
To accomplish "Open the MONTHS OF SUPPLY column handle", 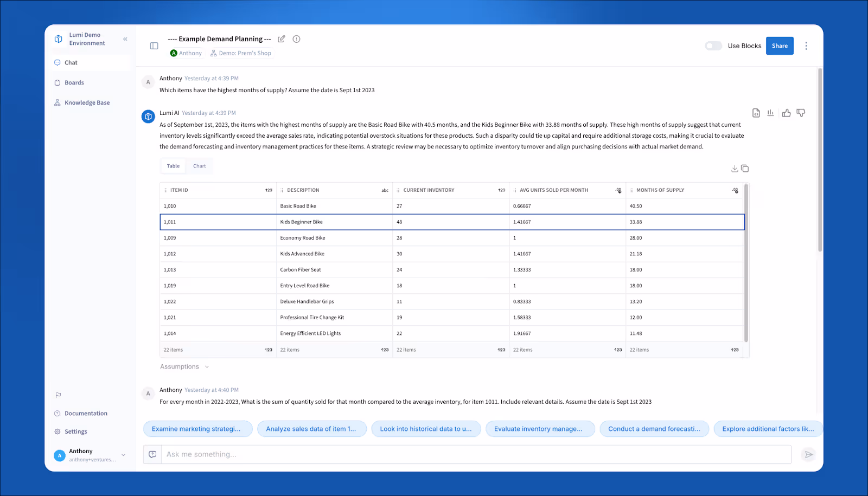I will [x=631, y=190].
